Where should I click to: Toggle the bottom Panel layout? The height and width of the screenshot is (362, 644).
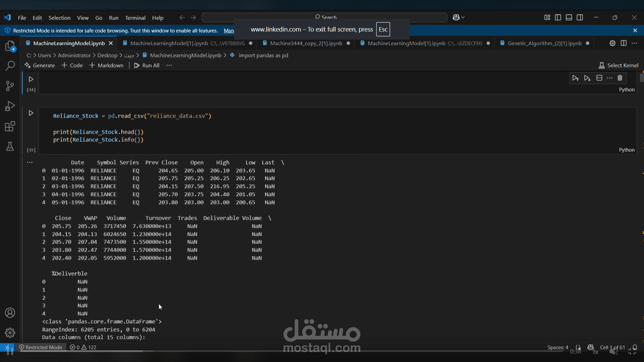(x=569, y=17)
